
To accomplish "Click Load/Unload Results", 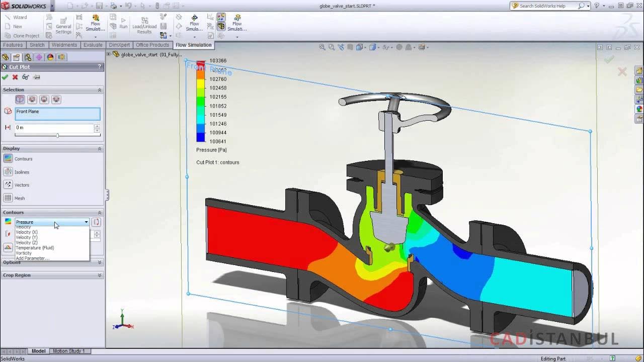I will click(x=144, y=25).
